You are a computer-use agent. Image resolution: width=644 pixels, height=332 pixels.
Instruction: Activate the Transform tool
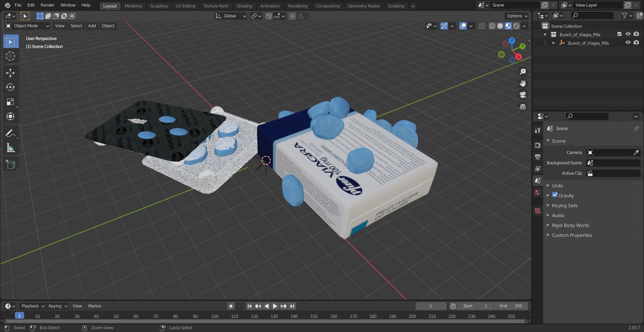10,116
